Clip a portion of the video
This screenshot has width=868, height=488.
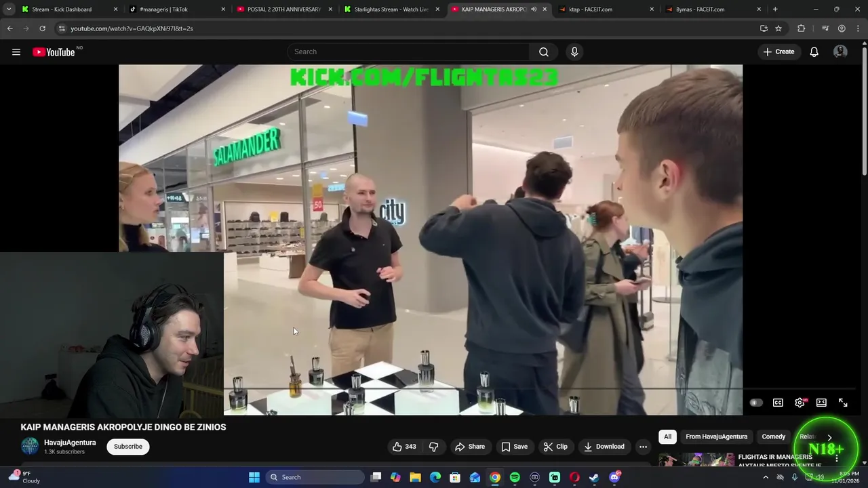coord(555,447)
